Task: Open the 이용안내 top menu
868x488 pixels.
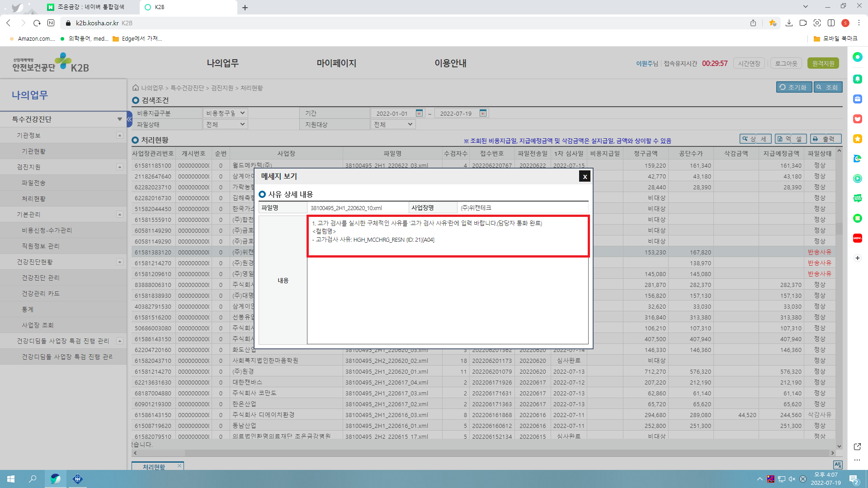Action: click(x=450, y=63)
